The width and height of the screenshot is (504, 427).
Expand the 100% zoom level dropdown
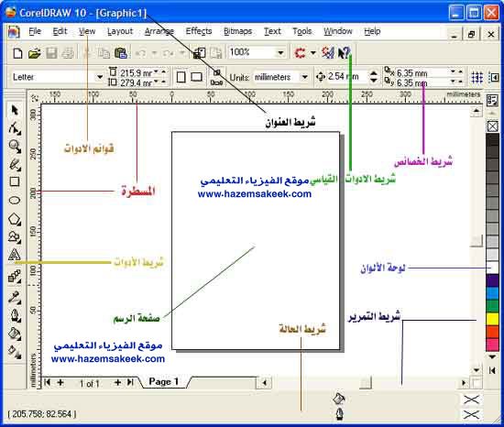[257, 52]
